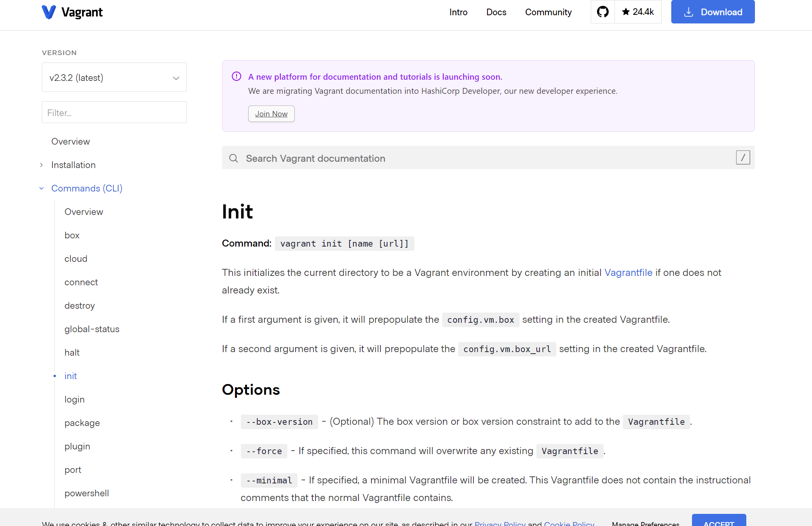
Task: Select global-status in the sidebar
Action: coord(92,329)
